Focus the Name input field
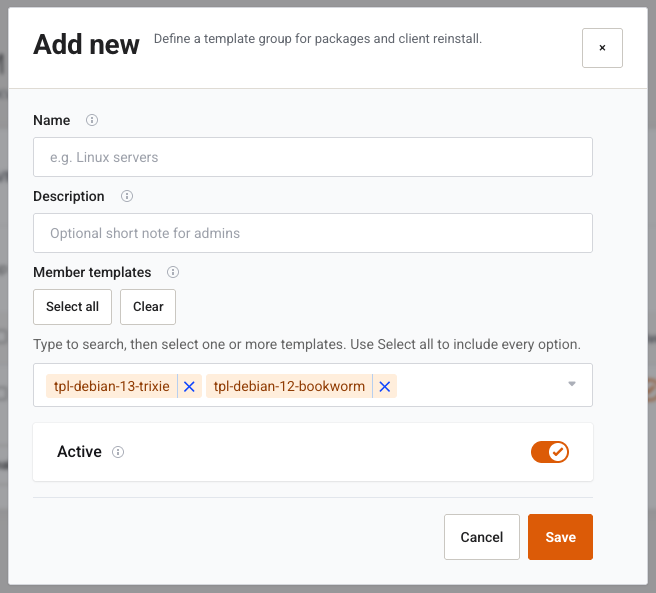Image resolution: width=656 pixels, height=593 pixels. [x=313, y=157]
